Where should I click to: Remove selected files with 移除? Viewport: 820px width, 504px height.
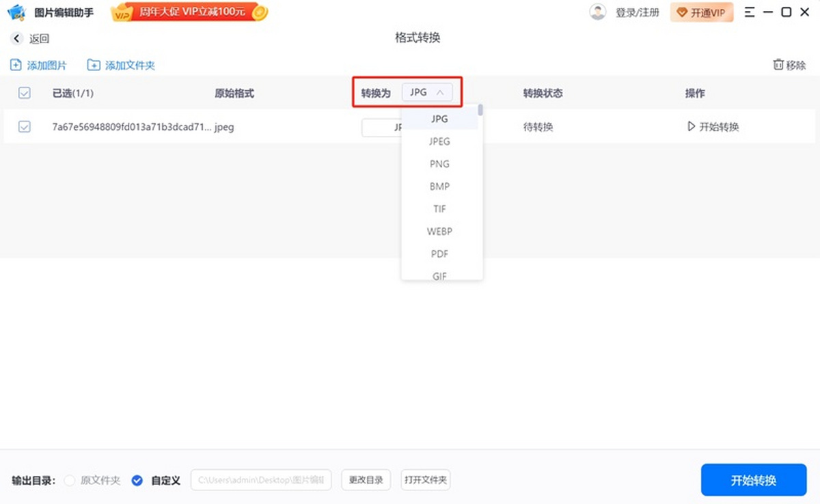(x=789, y=66)
